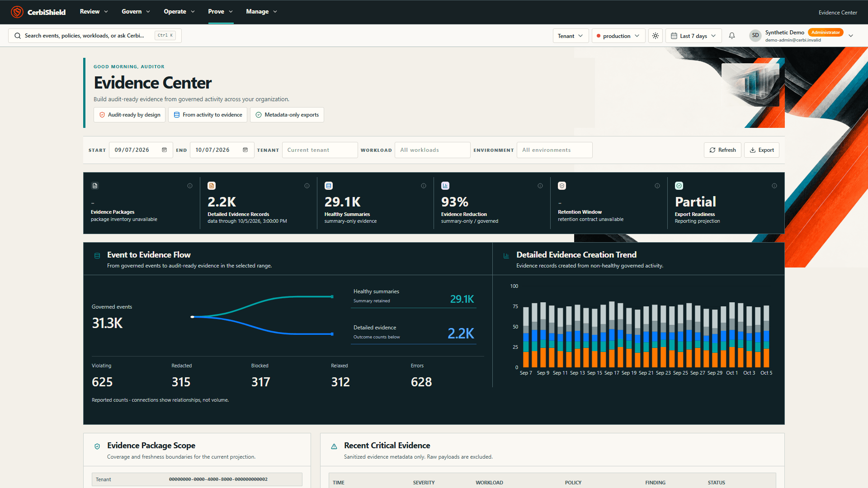This screenshot has height=488, width=868.
Task: Click the Current tenant input field
Action: tap(320, 150)
